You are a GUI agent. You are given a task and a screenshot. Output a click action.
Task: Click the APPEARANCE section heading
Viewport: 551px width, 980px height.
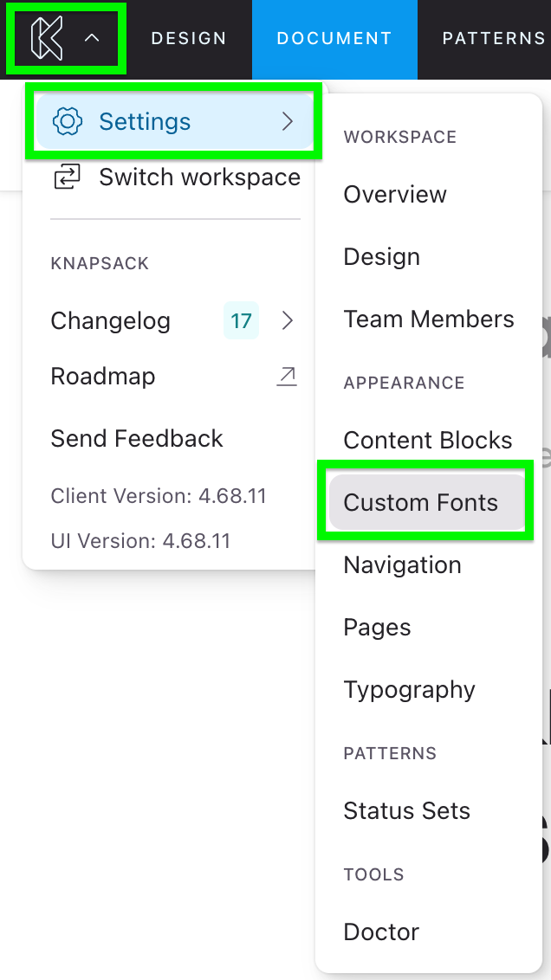[404, 383]
